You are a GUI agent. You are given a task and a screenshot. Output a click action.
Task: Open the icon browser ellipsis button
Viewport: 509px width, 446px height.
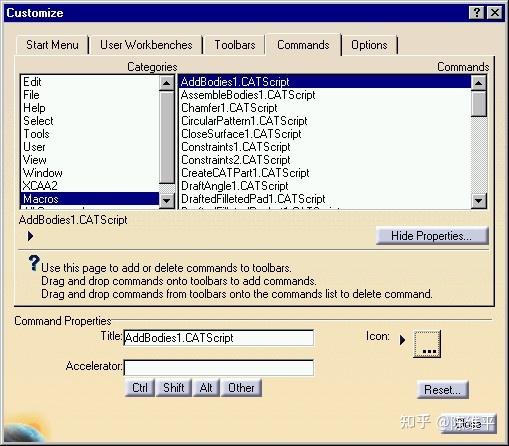coord(427,344)
